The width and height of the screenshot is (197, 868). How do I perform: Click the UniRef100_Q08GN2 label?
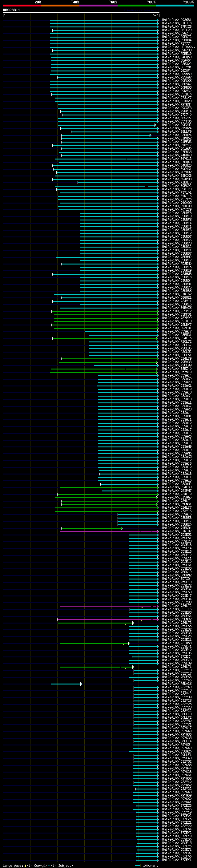177,575
